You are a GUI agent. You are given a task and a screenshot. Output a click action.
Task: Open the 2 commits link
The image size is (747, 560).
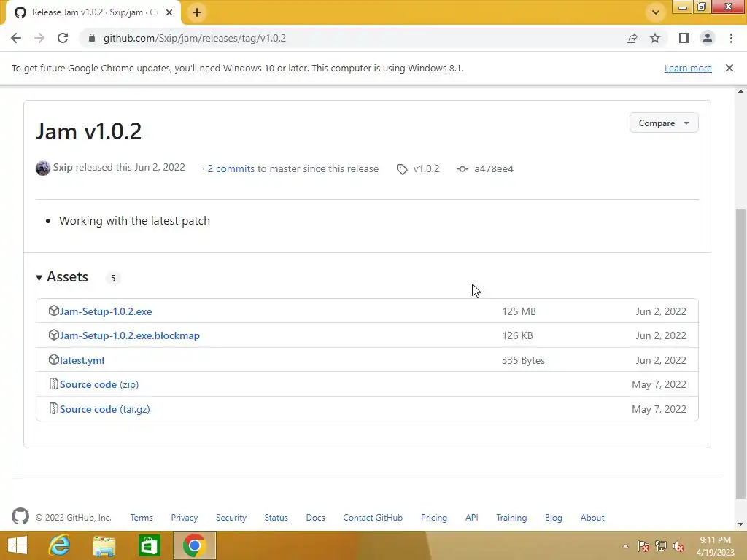pos(231,168)
